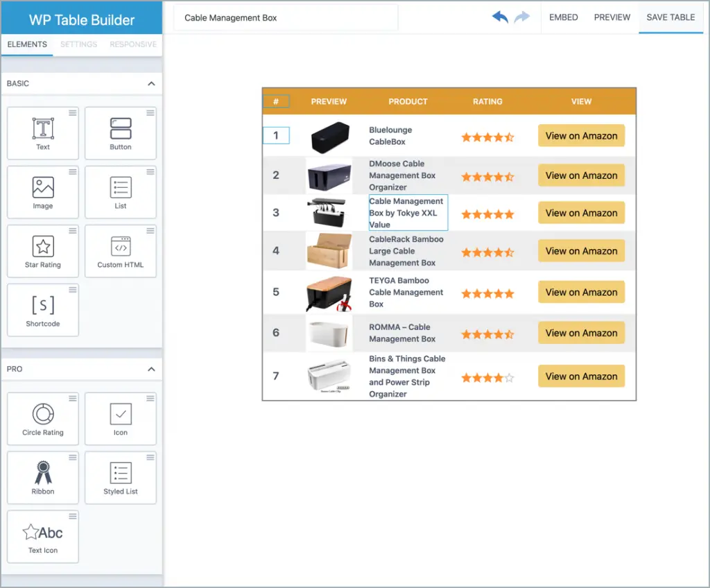The image size is (710, 588).
Task: Click View on Amazon for TEYGA Bamboo
Action: tap(582, 292)
